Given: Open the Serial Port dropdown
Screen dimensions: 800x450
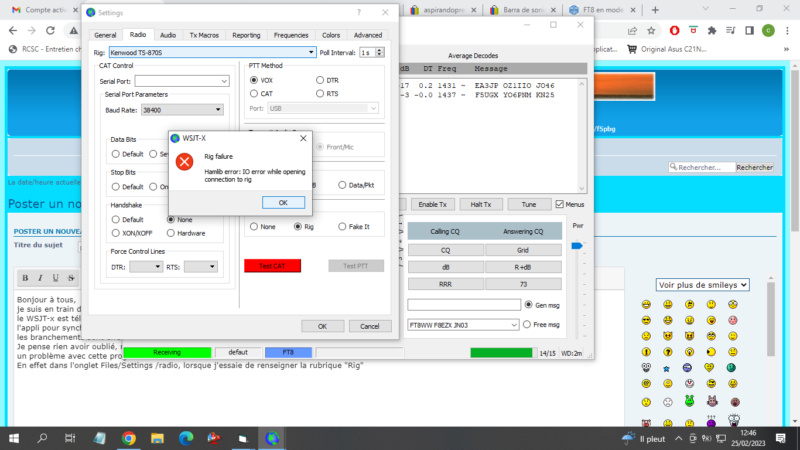Looking at the screenshot, I should click(182, 81).
